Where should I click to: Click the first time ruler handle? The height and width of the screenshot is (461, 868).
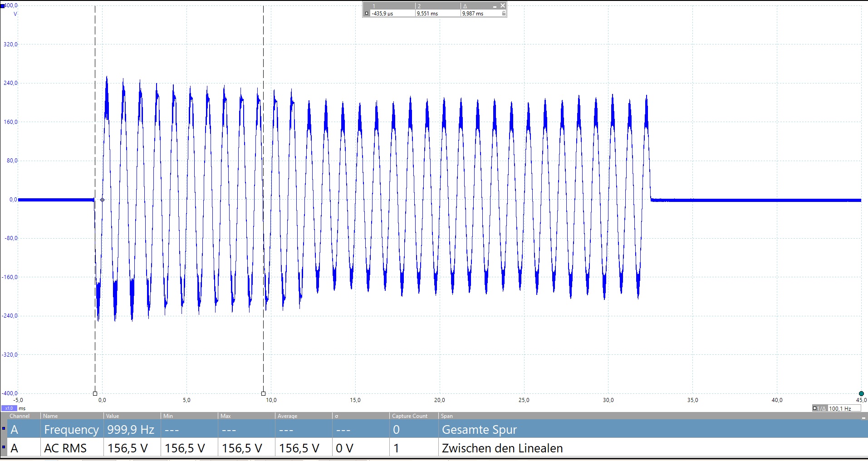[x=95, y=393]
